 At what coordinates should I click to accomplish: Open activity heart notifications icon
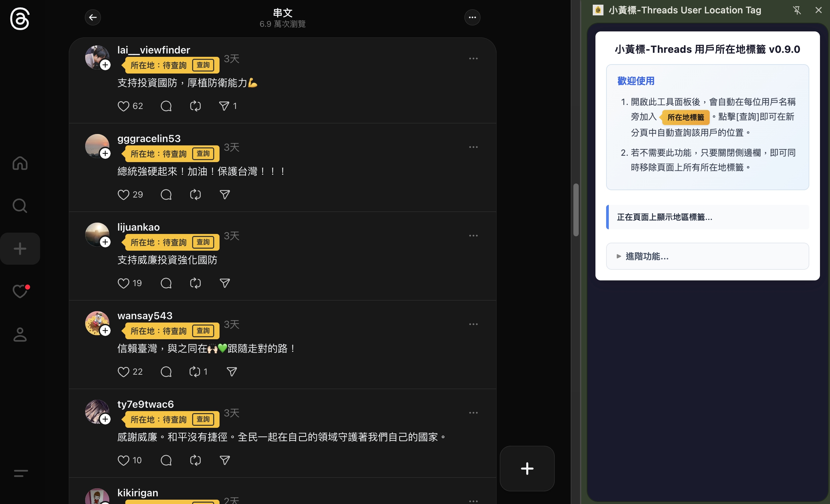coord(20,291)
